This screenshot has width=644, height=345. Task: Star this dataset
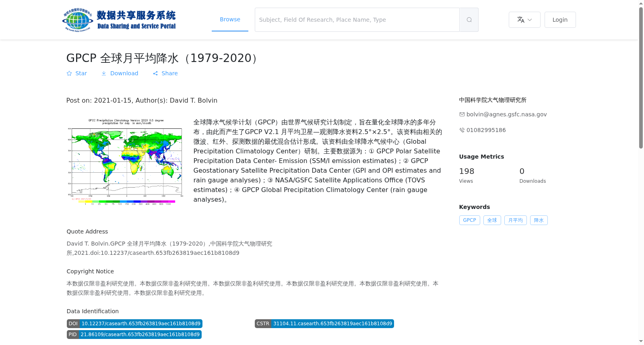pyautogui.click(x=76, y=73)
